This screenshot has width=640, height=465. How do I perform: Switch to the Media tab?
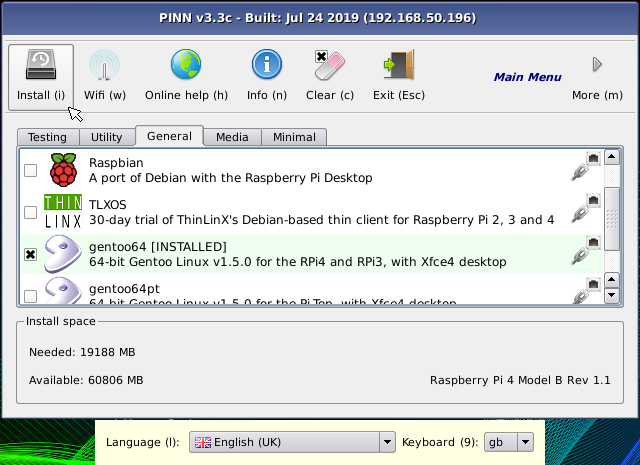pyautogui.click(x=232, y=137)
